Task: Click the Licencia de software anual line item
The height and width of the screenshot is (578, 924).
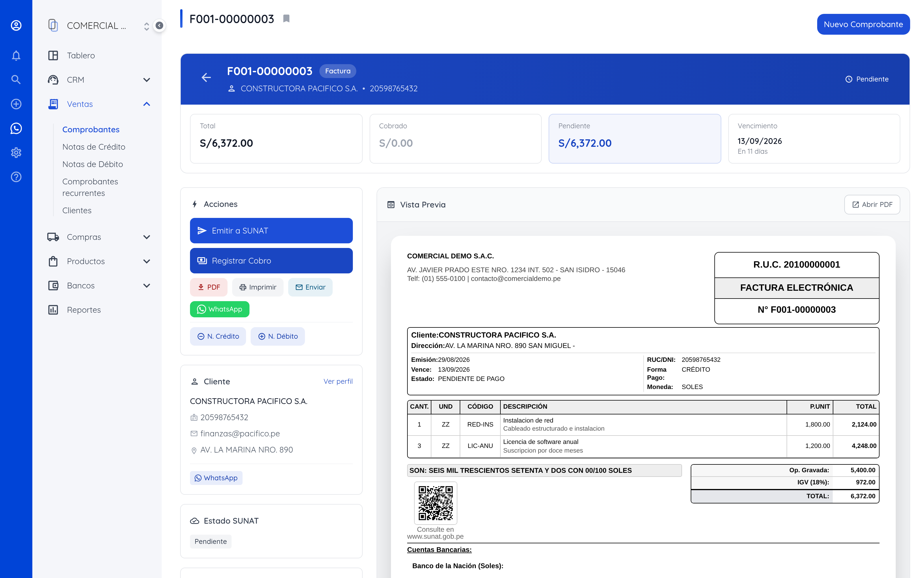Action: point(643,446)
